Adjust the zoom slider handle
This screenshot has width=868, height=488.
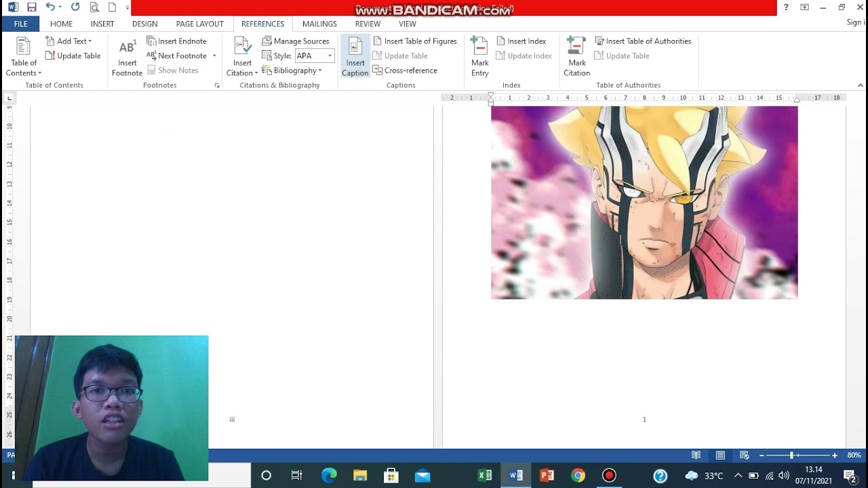[791, 455]
